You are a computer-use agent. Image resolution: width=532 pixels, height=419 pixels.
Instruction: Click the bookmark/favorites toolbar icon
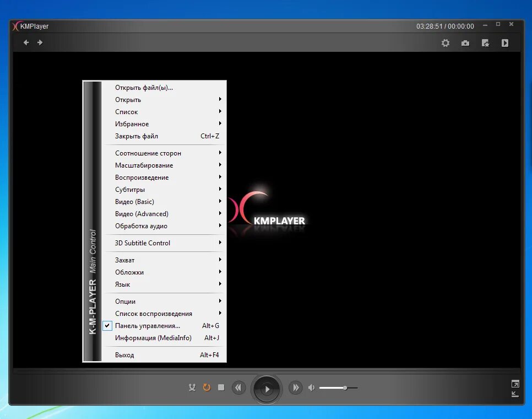point(485,42)
